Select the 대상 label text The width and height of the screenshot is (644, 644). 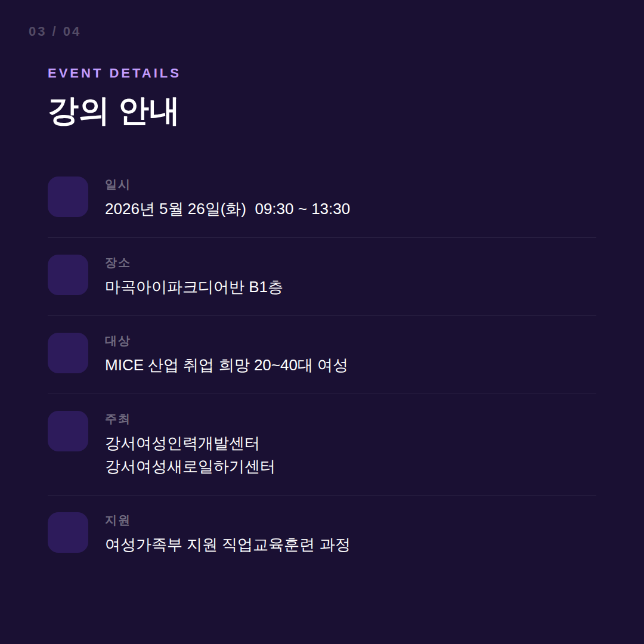[117, 341]
